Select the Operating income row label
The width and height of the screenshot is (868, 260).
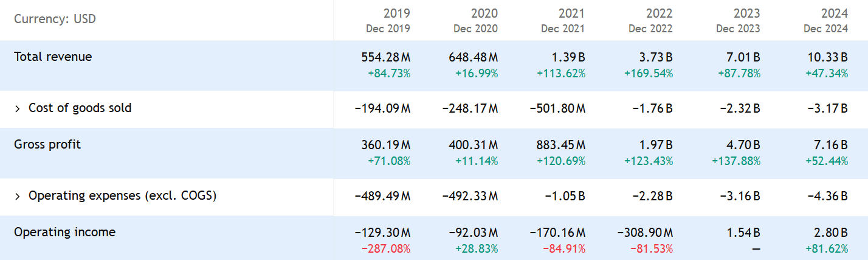pyautogui.click(x=64, y=232)
